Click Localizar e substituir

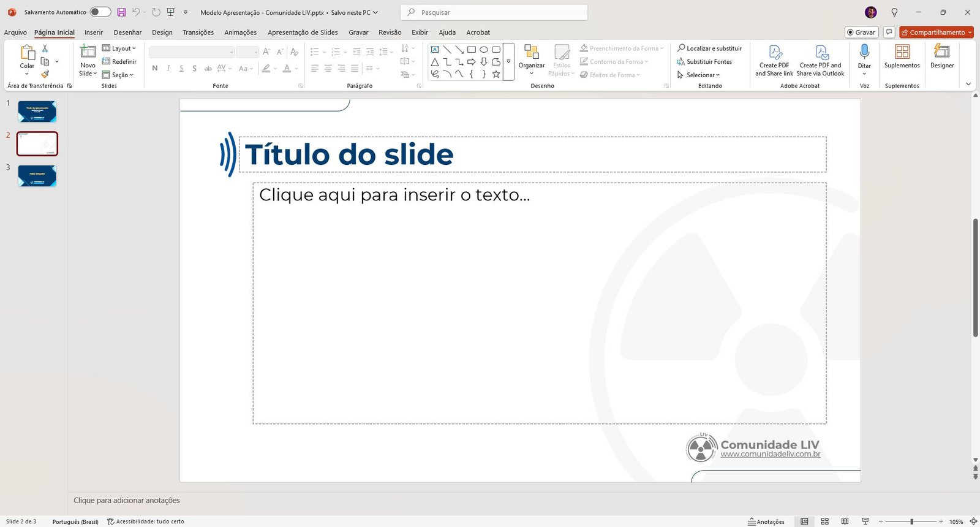pos(709,48)
